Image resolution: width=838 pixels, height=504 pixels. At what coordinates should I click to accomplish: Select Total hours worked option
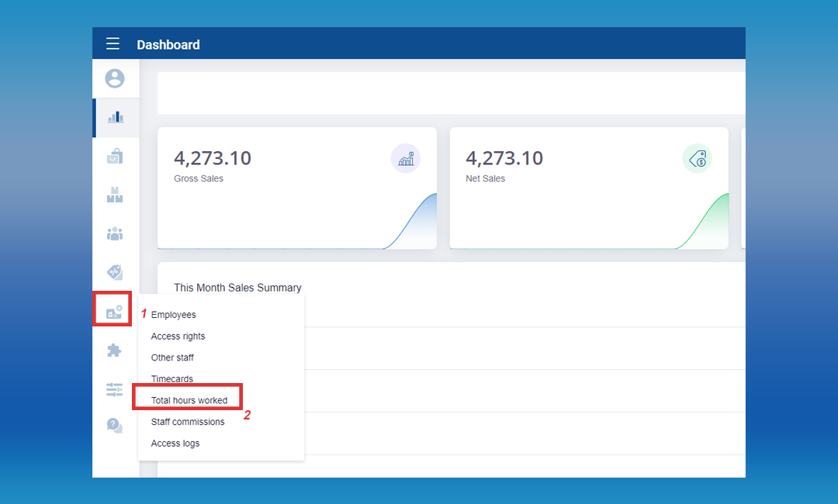189,401
